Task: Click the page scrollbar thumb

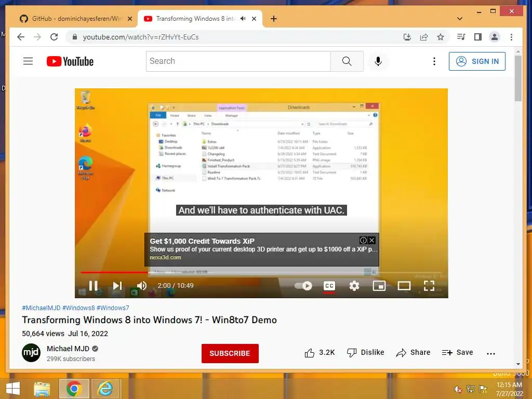Action: [x=518, y=78]
